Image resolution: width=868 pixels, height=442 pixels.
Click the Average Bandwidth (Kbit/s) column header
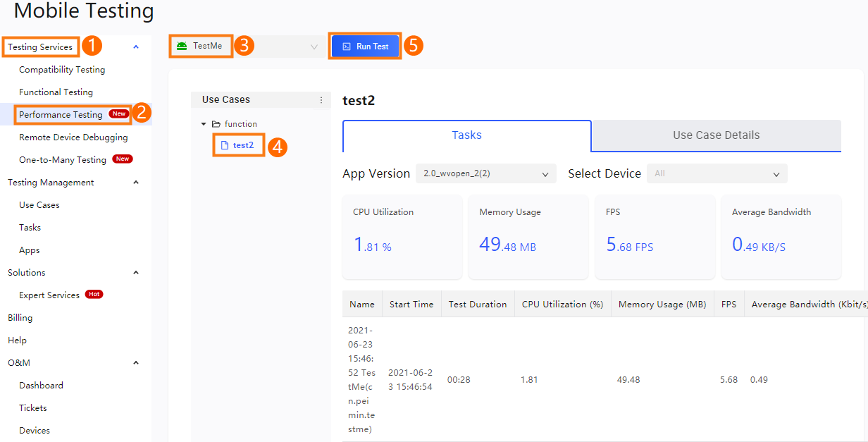pyautogui.click(x=806, y=305)
